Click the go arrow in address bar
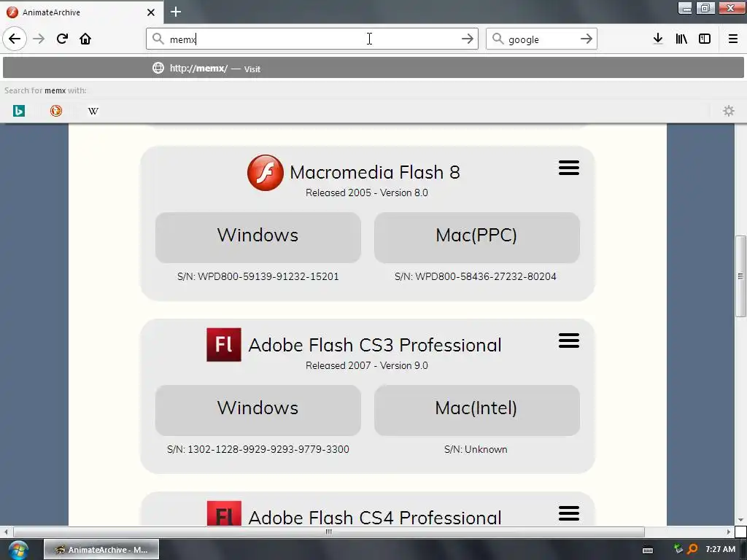 (468, 39)
